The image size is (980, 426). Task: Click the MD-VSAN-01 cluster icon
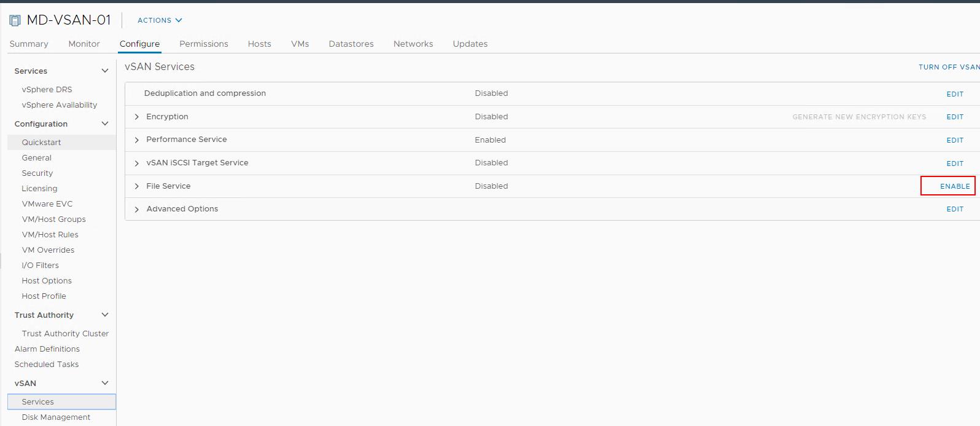pyautogui.click(x=15, y=20)
